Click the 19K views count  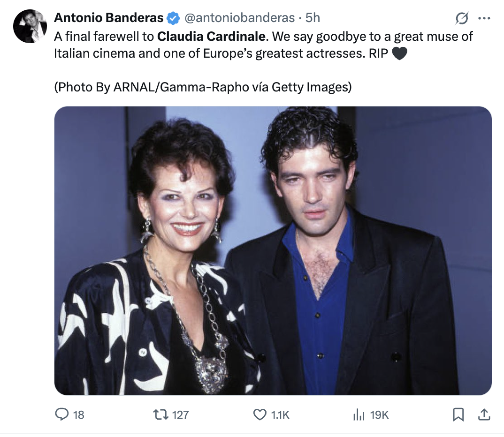click(379, 415)
